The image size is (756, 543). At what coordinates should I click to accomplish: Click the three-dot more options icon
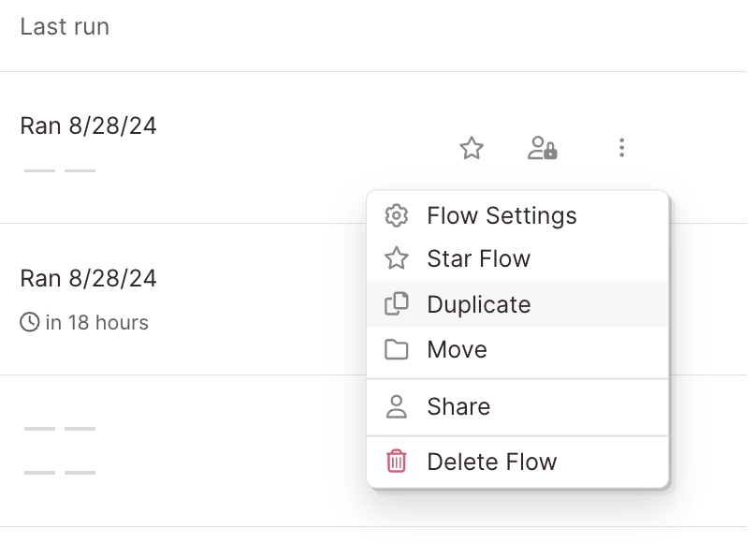point(621,148)
